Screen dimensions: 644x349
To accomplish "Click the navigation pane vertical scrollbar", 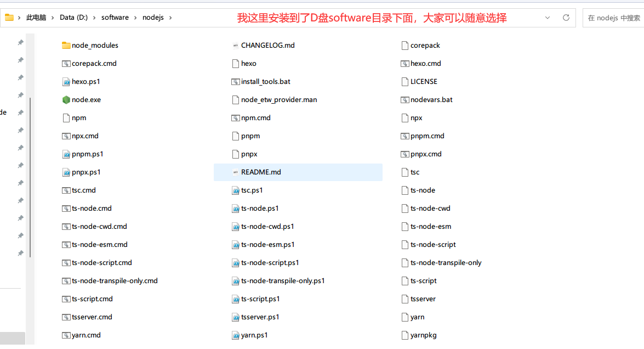I will 30,176.
